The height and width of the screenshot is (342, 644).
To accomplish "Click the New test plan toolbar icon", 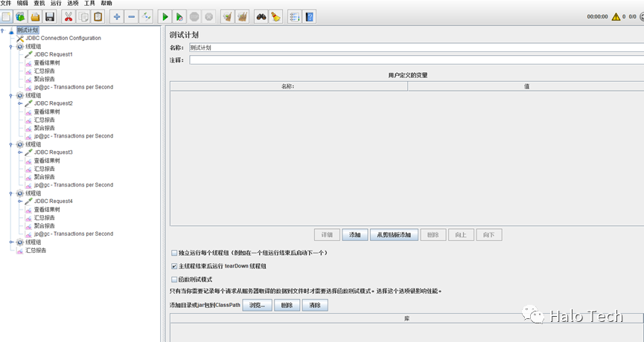I will 6,17.
